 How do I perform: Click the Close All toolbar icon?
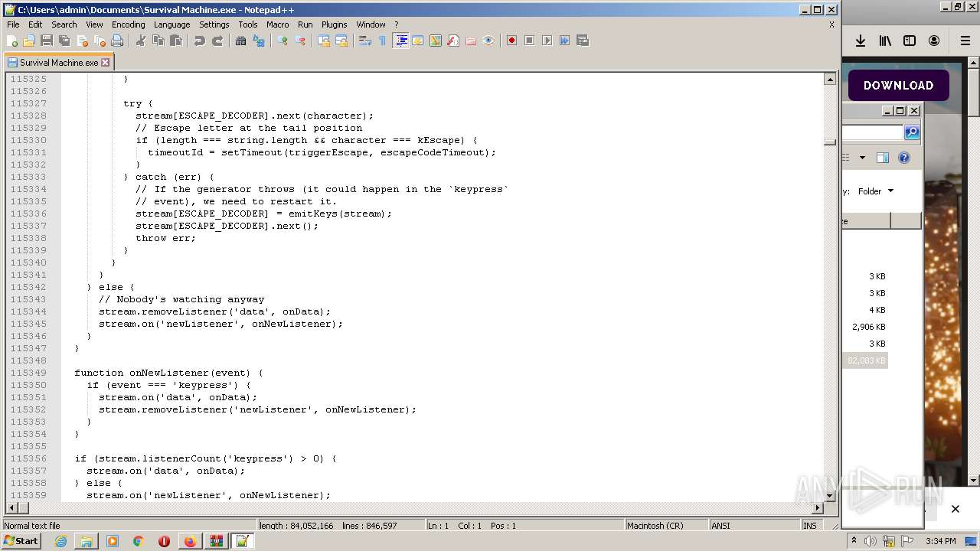tap(100, 41)
